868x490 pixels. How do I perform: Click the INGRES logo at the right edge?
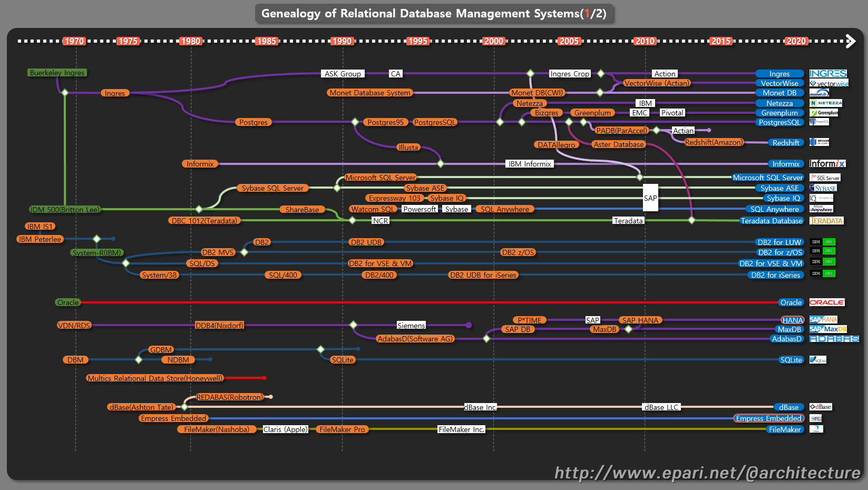pos(828,74)
